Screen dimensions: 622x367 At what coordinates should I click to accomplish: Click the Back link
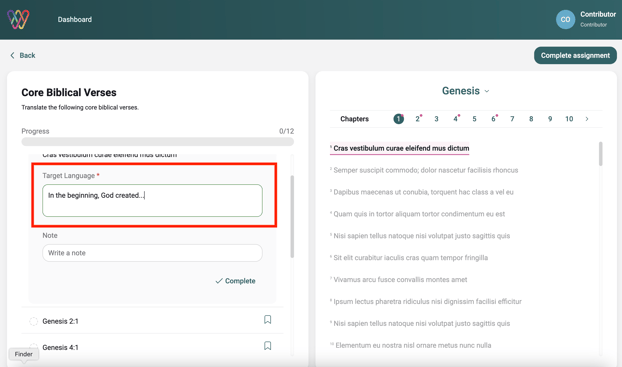23,55
